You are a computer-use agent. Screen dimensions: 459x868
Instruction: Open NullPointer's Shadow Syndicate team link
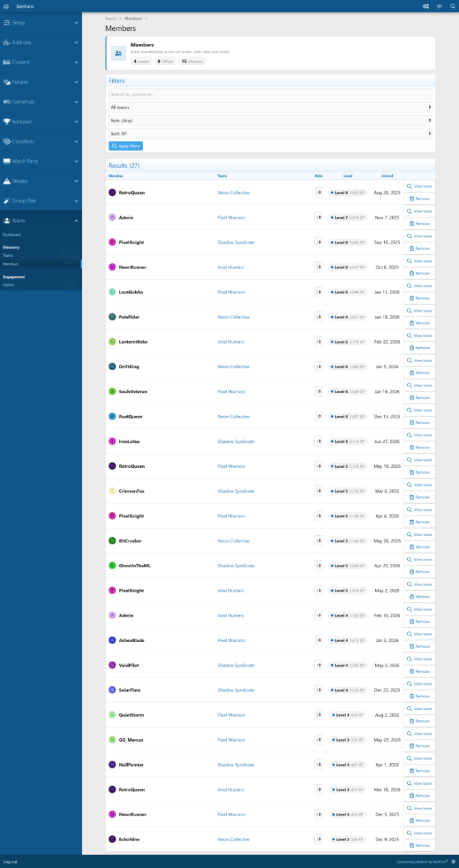(236, 765)
